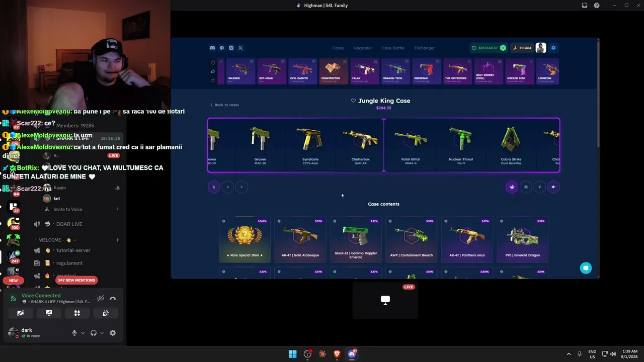The height and width of the screenshot is (362, 644).
Task: Select the double-chevron upgrade mode icon
Action: pos(526,187)
